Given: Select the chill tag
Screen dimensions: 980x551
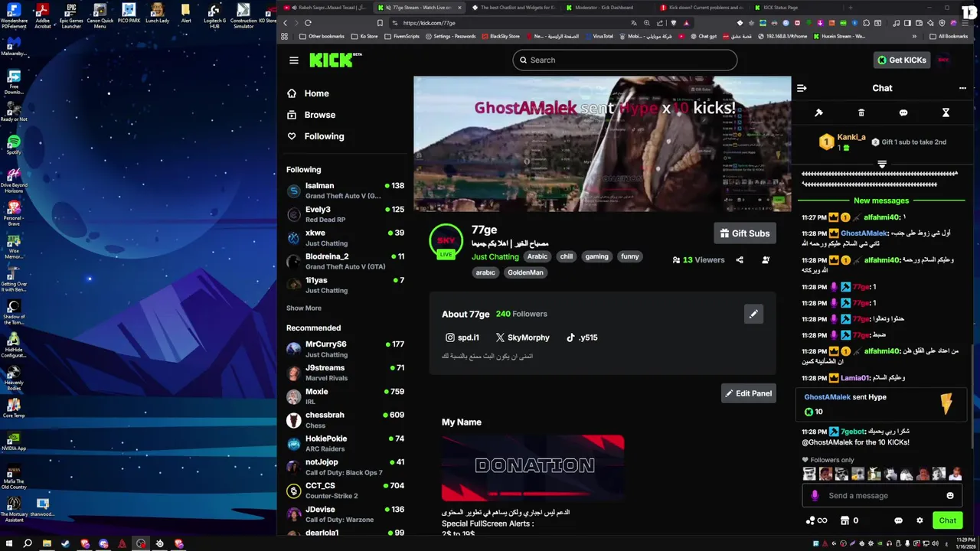Looking at the screenshot, I should [567, 256].
